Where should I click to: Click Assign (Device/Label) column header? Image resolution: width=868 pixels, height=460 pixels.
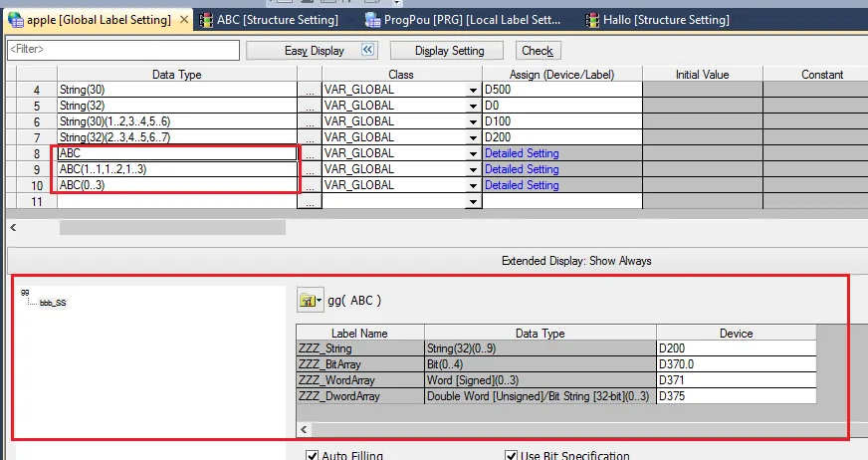(561, 74)
